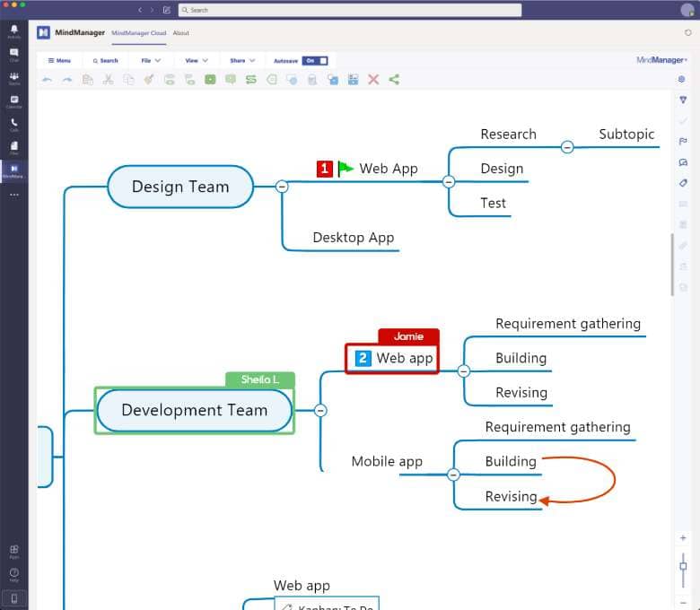
Task: Toggle the Autosave On switch
Action: pos(315,61)
